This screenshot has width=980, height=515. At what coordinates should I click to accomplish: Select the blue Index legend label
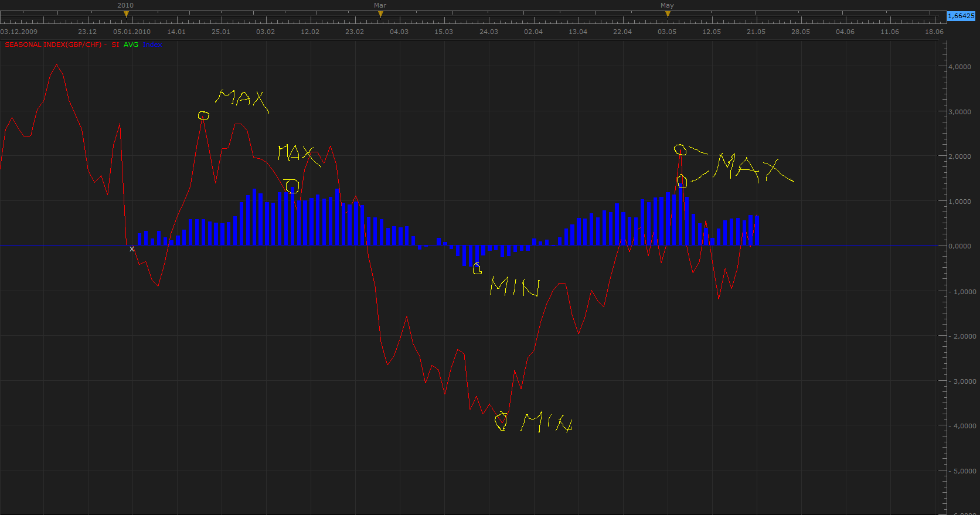[x=152, y=45]
